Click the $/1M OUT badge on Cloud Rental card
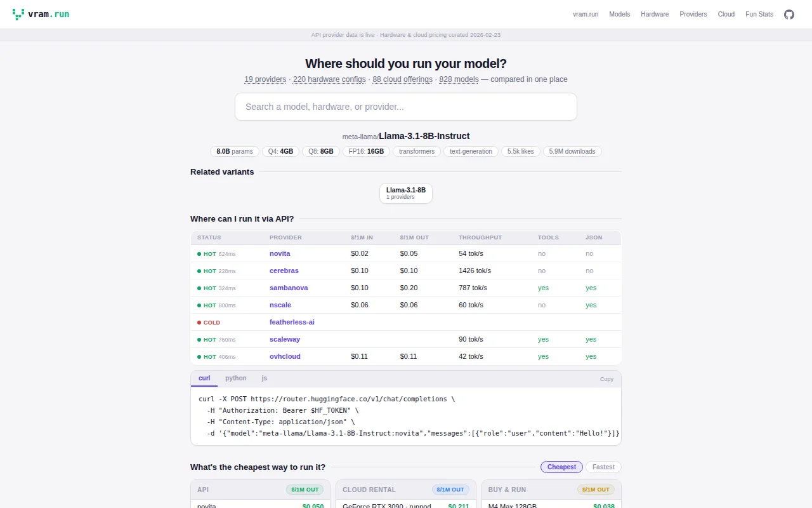812x508 pixels. [451, 490]
